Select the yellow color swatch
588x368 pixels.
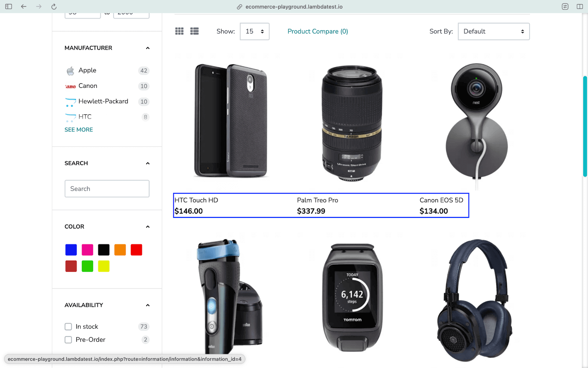click(104, 266)
